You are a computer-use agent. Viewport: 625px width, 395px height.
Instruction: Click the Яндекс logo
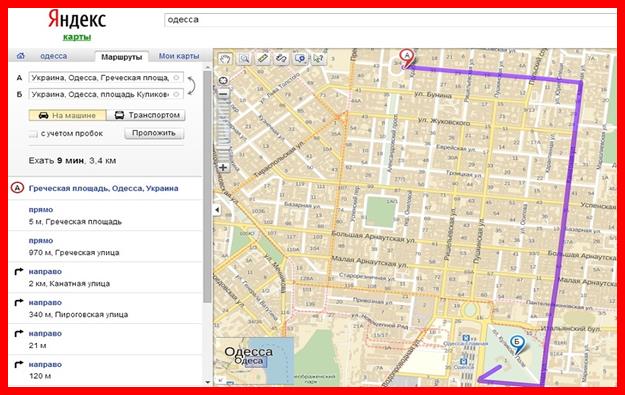(77, 20)
